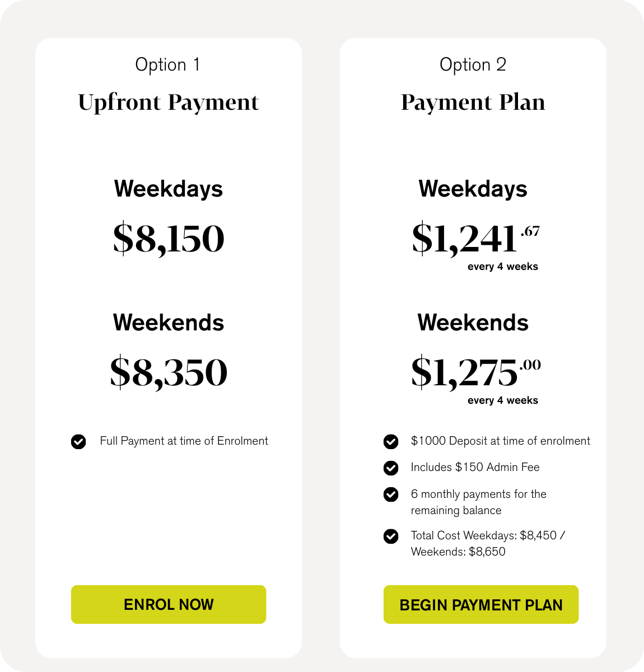644x672 pixels.
Task: Click the Payment Plan heading
Action: (x=473, y=102)
